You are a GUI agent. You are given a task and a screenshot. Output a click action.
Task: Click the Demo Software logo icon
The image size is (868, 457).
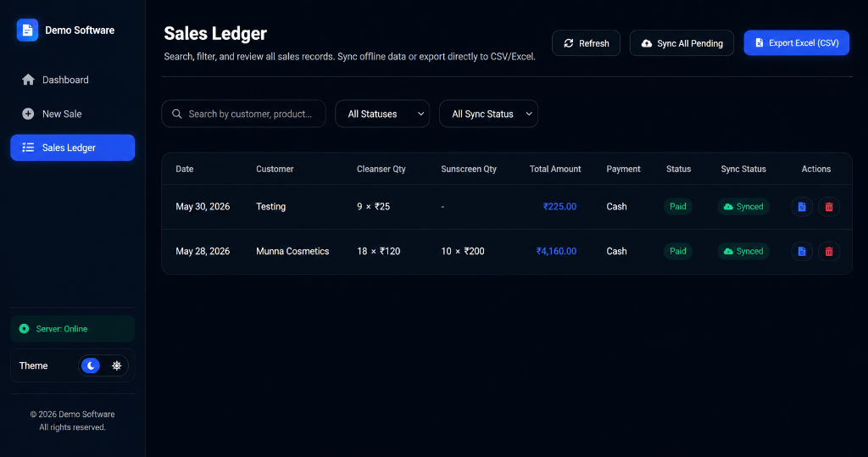pos(27,30)
